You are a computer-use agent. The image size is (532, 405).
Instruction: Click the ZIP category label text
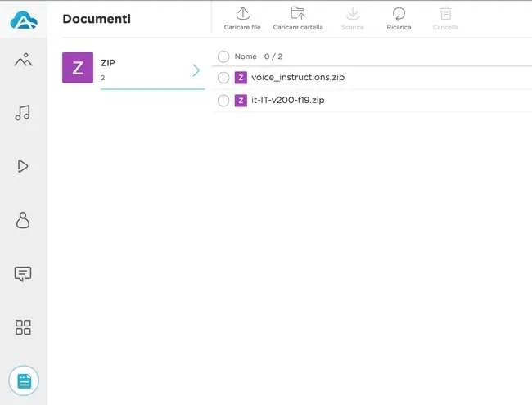point(108,63)
